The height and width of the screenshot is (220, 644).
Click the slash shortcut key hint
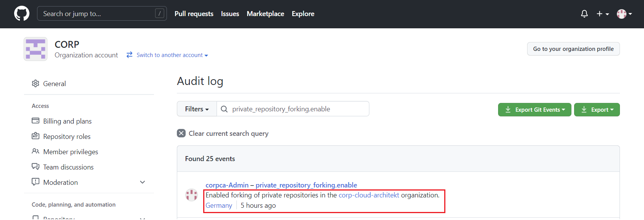160,13
